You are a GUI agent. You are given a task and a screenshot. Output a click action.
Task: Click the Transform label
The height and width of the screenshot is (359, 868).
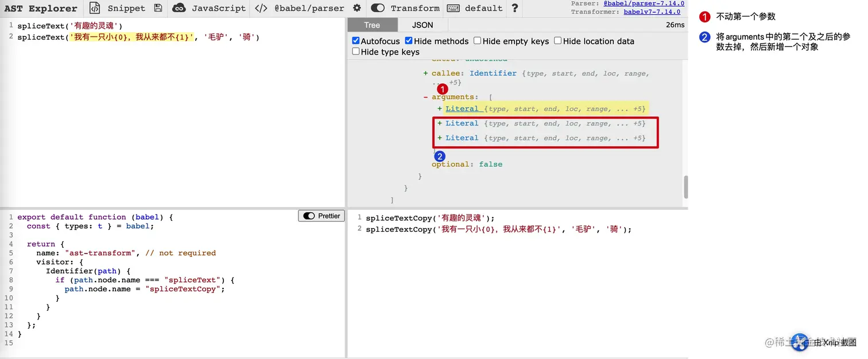pos(415,8)
